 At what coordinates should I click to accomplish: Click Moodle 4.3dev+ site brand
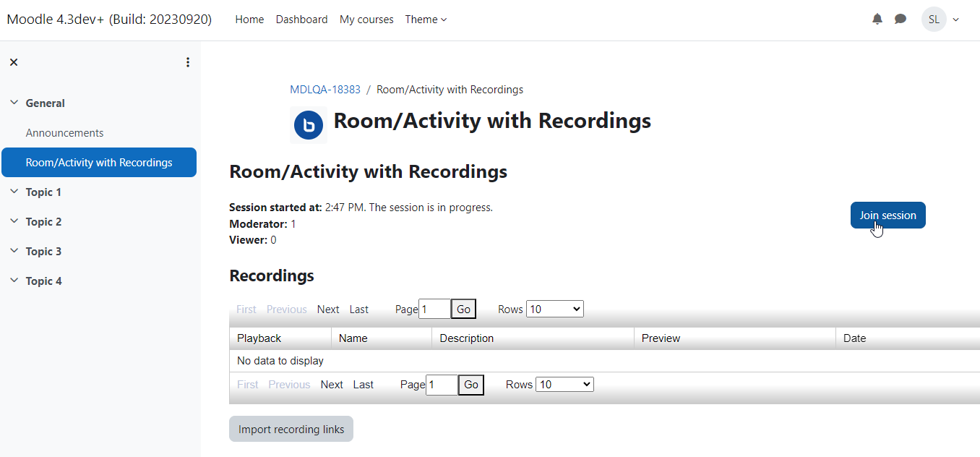point(109,20)
